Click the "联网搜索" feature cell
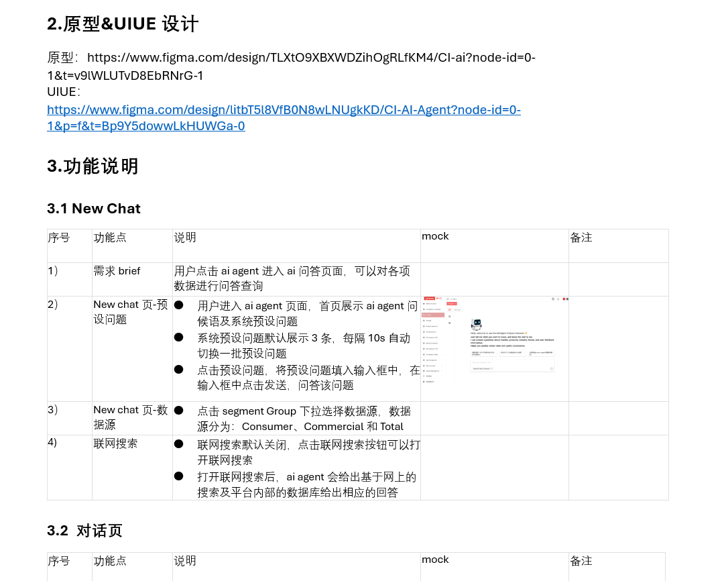 coord(115,443)
